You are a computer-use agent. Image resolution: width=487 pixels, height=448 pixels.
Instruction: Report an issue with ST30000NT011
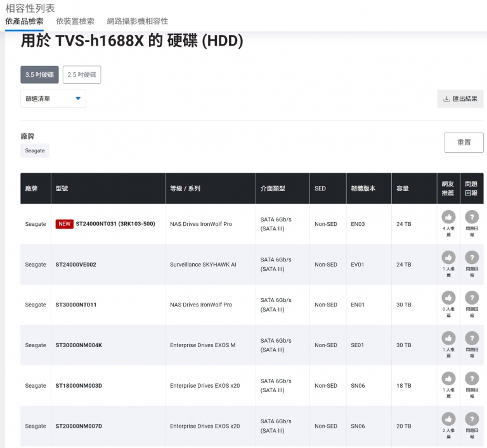click(x=472, y=298)
